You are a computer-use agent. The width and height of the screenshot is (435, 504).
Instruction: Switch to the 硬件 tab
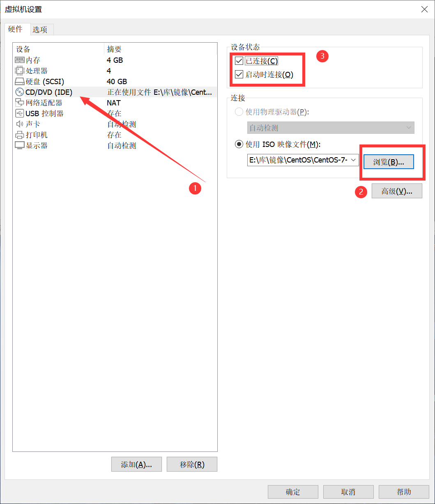[16, 29]
